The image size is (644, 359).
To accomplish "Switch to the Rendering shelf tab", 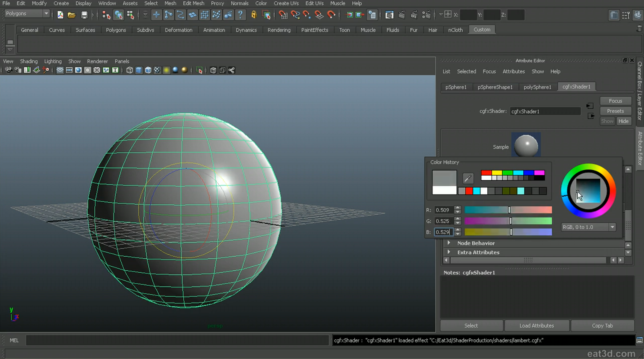I will (x=279, y=30).
